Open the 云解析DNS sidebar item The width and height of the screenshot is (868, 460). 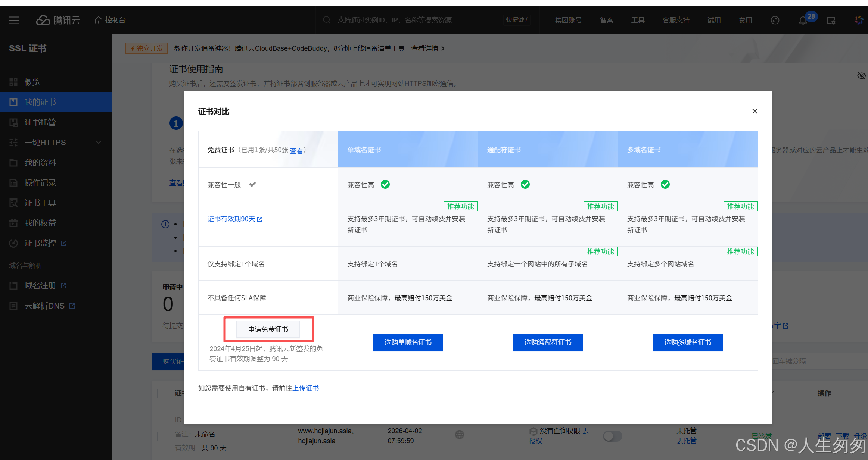44,306
